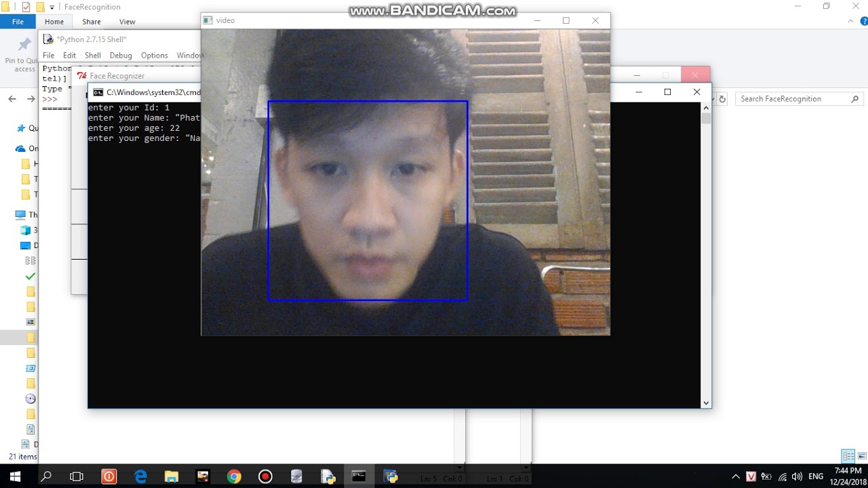Click the Face Recognizer Tk window icon
This screenshot has height=488, width=868.
82,76
